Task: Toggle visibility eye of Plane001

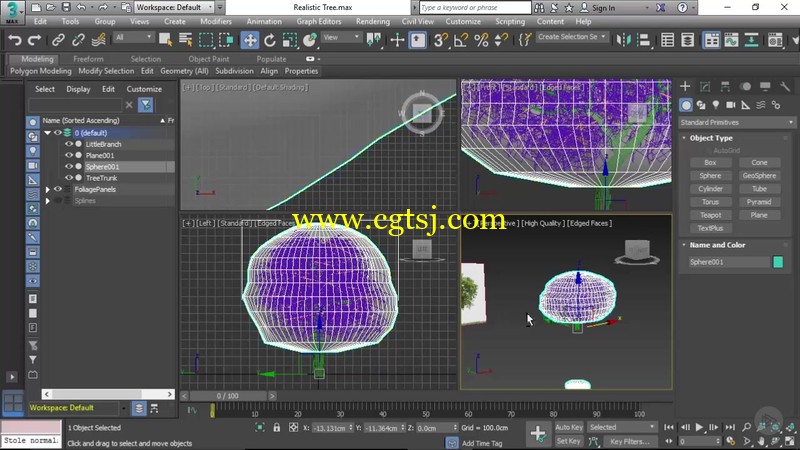Action: (68, 155)
